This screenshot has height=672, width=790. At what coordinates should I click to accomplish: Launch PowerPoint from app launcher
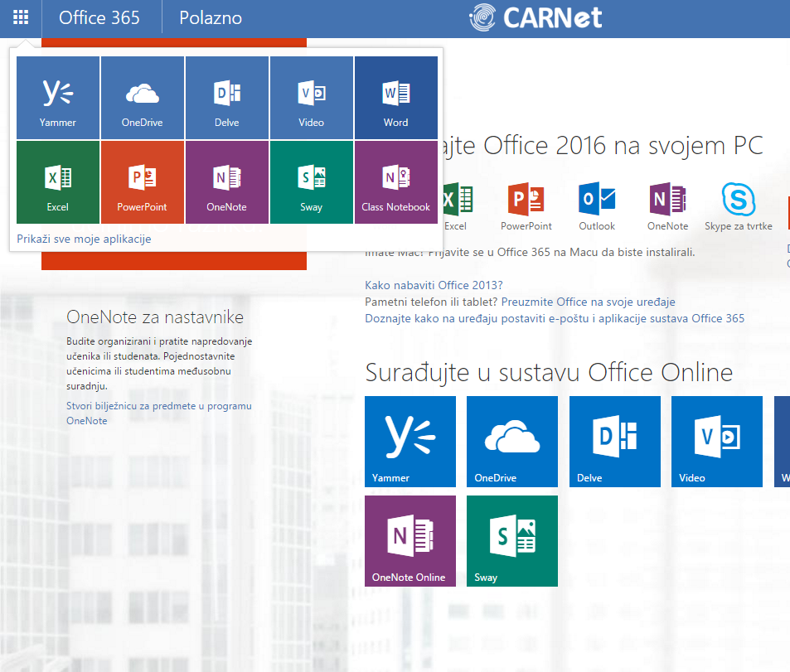(143, 182)
